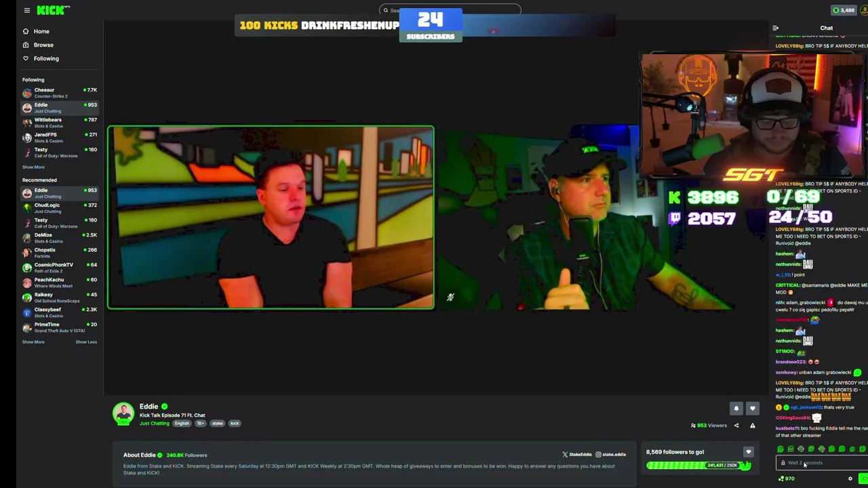
Task: Click heart button on followers goal card
Action: pos(748,452)
